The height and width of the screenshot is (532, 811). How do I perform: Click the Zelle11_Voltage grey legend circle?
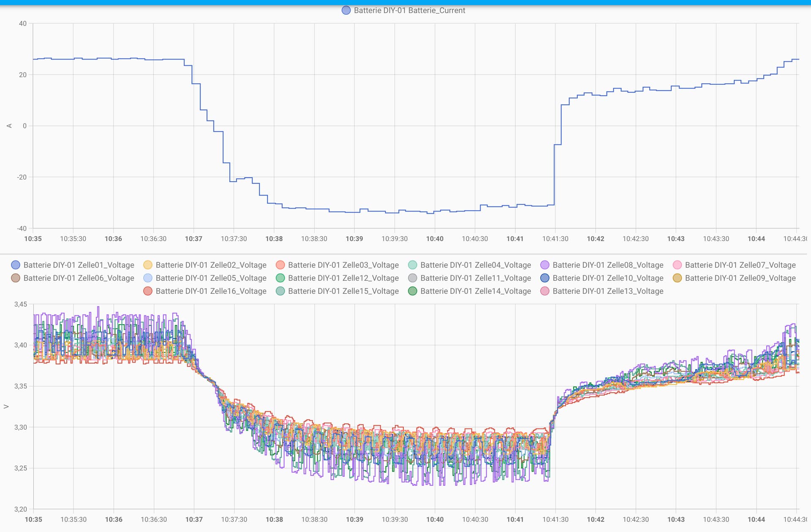[x=413, y=278]
